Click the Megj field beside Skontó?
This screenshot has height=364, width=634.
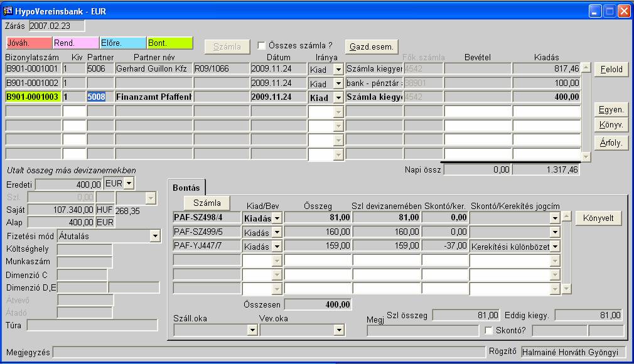422,331
